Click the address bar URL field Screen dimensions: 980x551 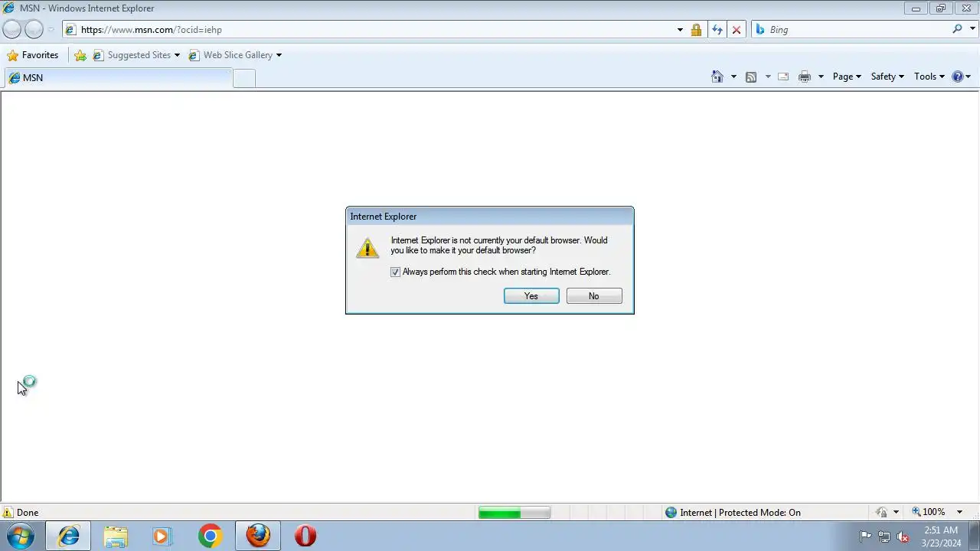coord(367,30)
